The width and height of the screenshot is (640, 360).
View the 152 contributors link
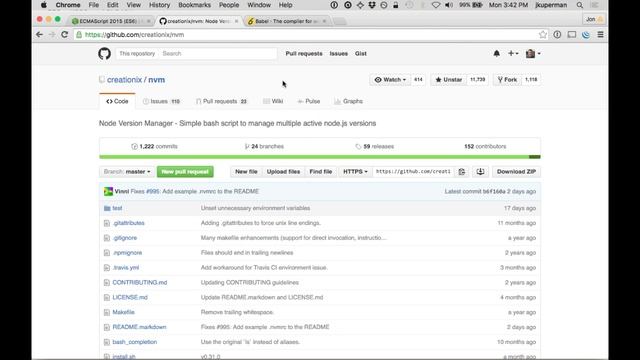pos(485,147)
